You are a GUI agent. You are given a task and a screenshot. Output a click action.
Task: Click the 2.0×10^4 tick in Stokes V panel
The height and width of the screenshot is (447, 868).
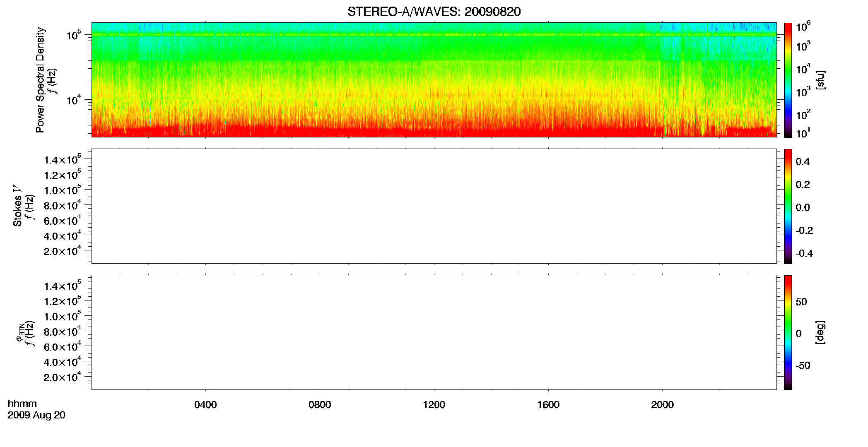(x=63, y=251)
